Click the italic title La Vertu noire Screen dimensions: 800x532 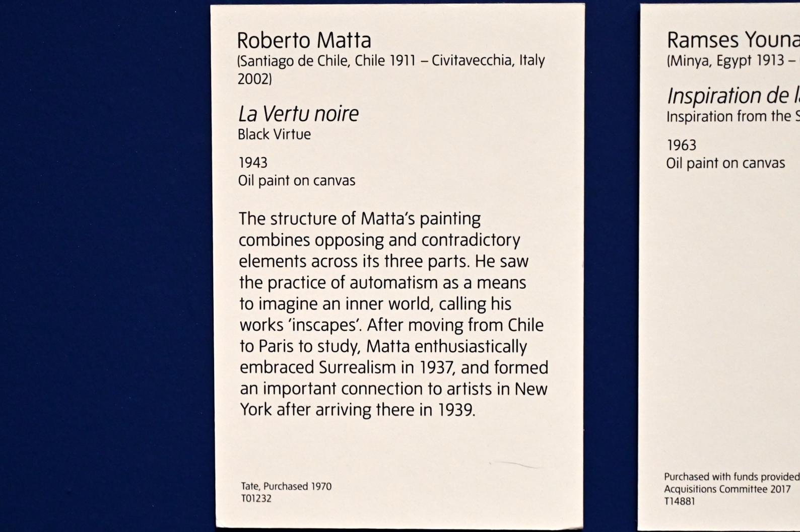pyautogui.click(x=298, y=114)
